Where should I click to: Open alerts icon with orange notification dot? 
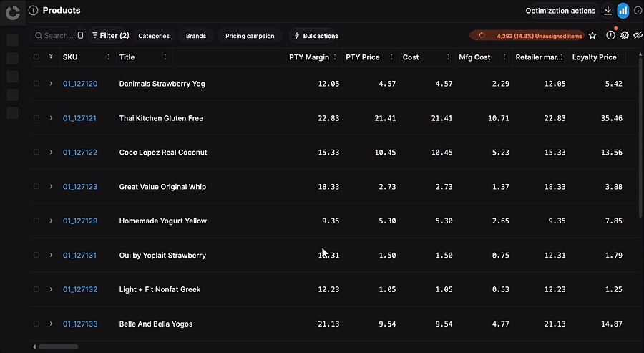click(x=611, y=35)
